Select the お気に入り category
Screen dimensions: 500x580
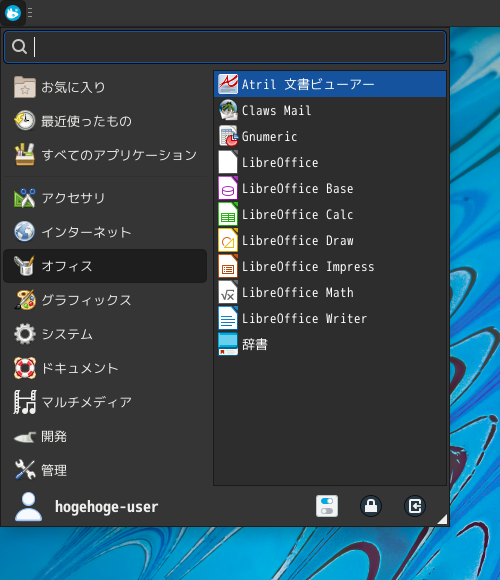point(105,87)
